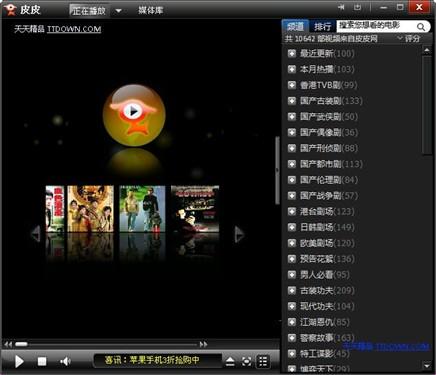Click the eject/open file icon

coord(230,361)
